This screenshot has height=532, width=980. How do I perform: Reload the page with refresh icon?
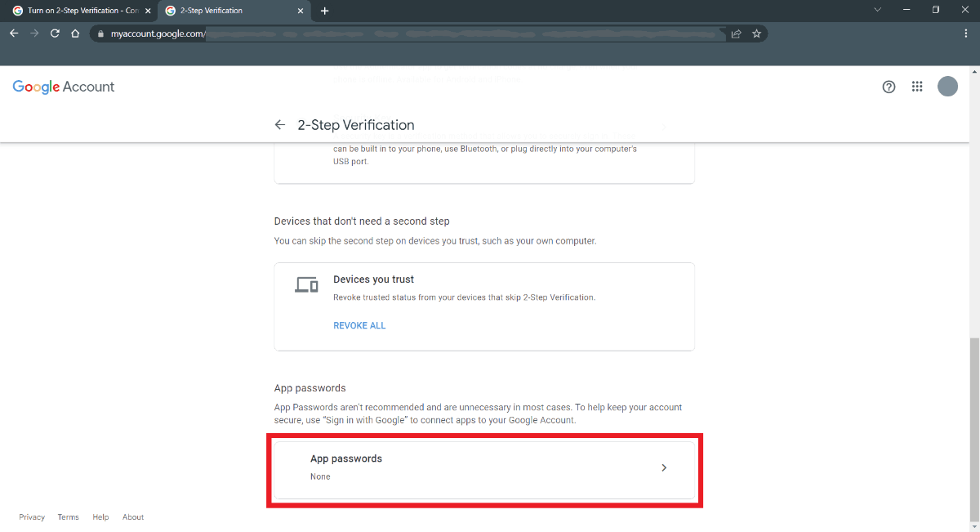click(x=55, y=34)
